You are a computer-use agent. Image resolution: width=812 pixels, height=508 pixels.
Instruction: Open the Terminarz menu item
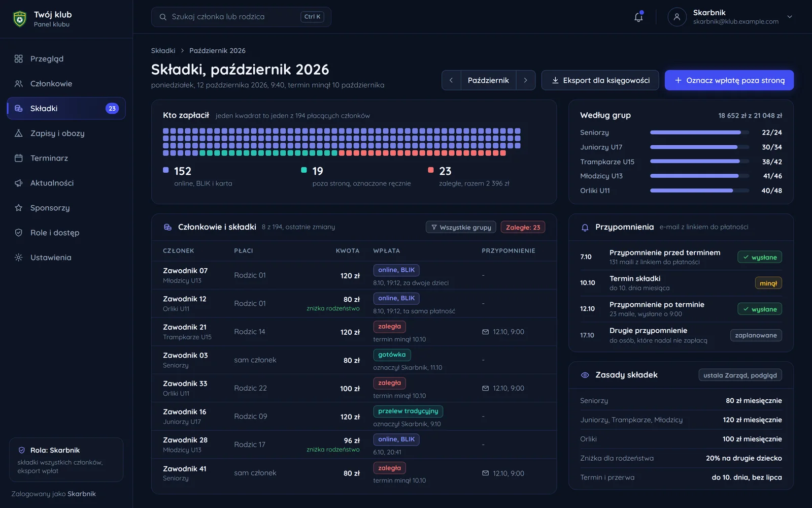[66, 158]
